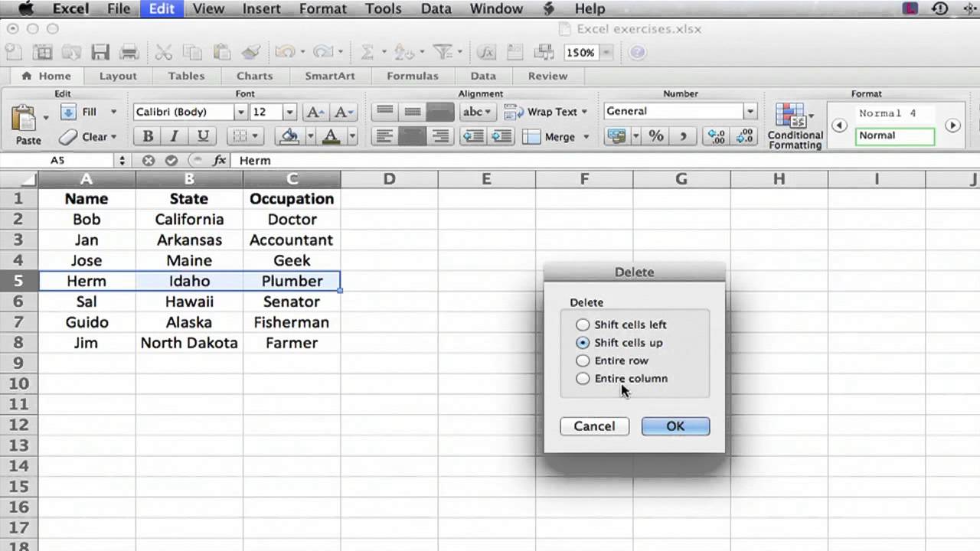Click the toolbar Paste clipboard icon
980x551 pixels.
pyautogui.click(x=222, y=52)
